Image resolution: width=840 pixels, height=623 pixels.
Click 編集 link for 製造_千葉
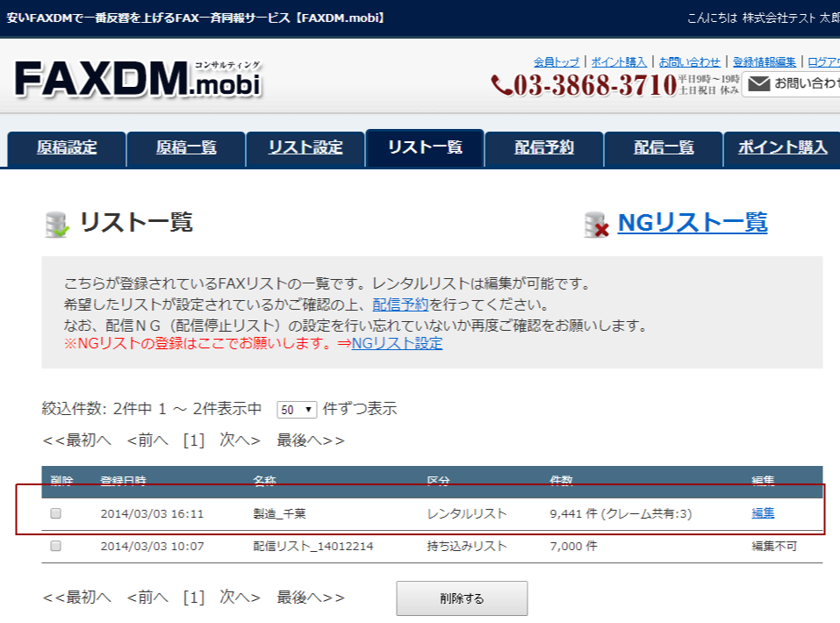tap(763, 513)
